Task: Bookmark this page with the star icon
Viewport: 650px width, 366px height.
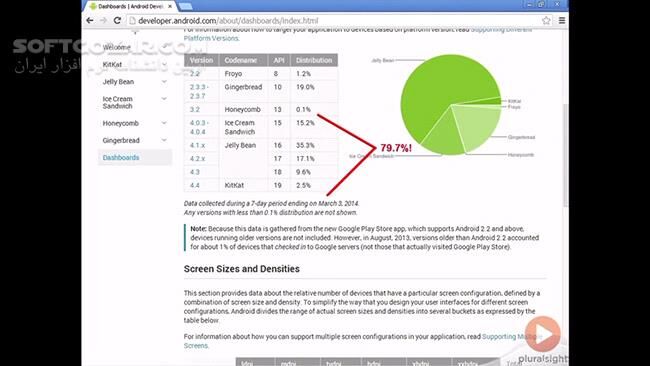Action: (x=546, y=20)
